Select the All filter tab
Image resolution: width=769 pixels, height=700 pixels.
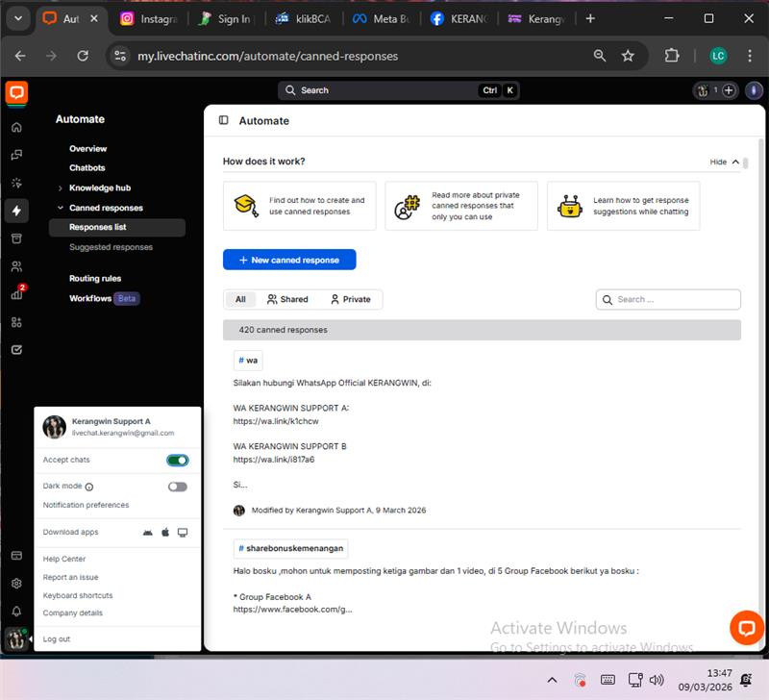click(x=240, y=299)
